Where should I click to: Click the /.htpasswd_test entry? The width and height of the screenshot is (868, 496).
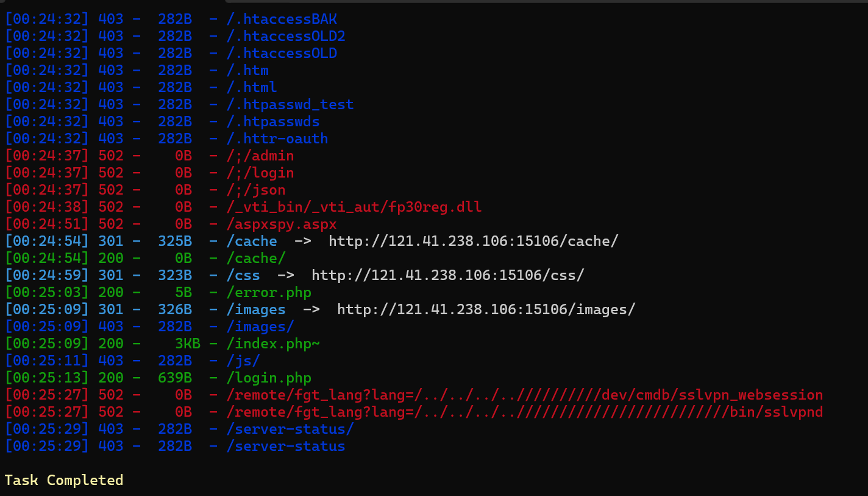pos(290,104)
